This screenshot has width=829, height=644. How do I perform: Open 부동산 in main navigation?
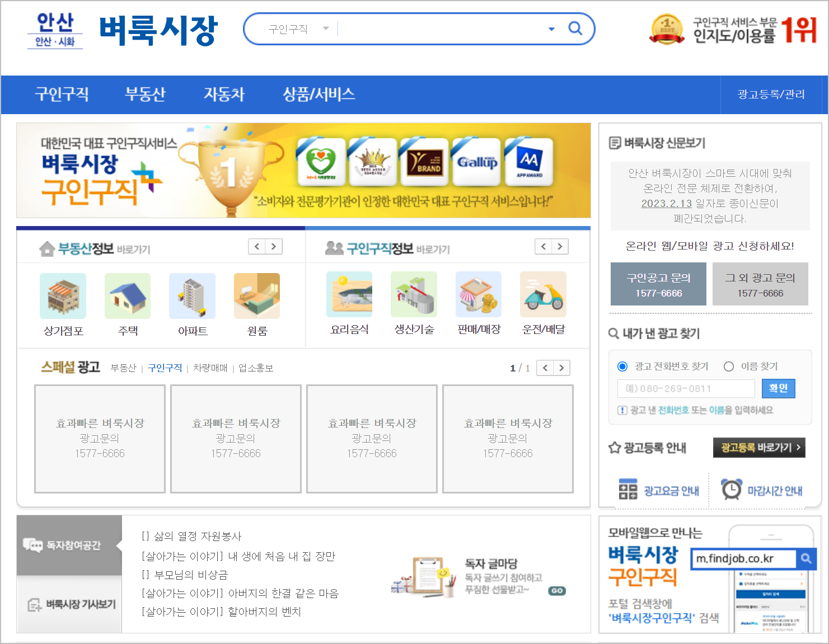point(145,94)
